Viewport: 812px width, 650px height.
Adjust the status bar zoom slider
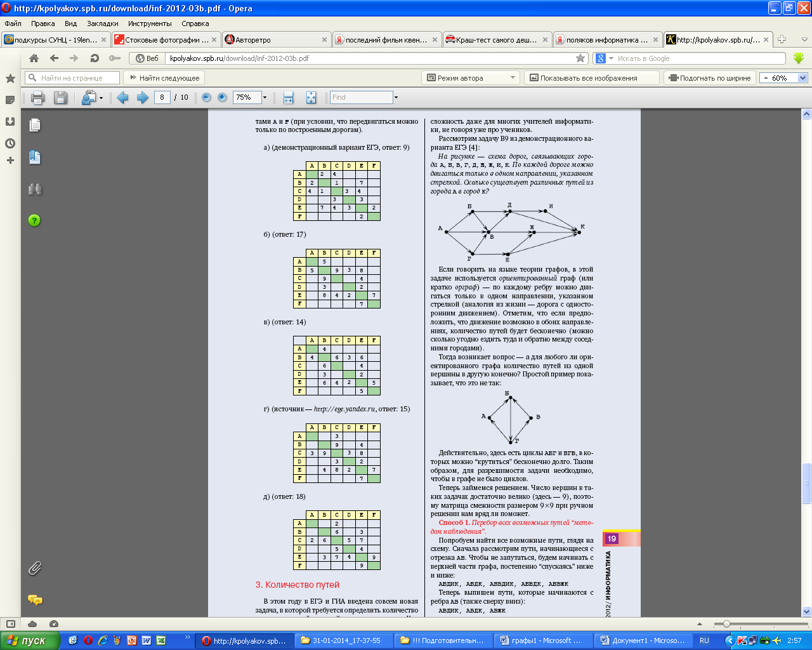point(726,624)
